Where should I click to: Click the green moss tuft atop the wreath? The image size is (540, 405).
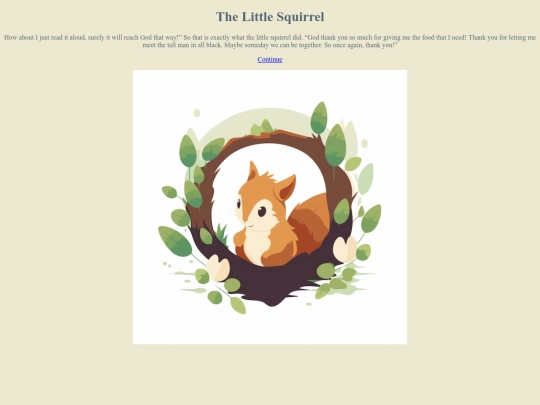tap(262, 127)
